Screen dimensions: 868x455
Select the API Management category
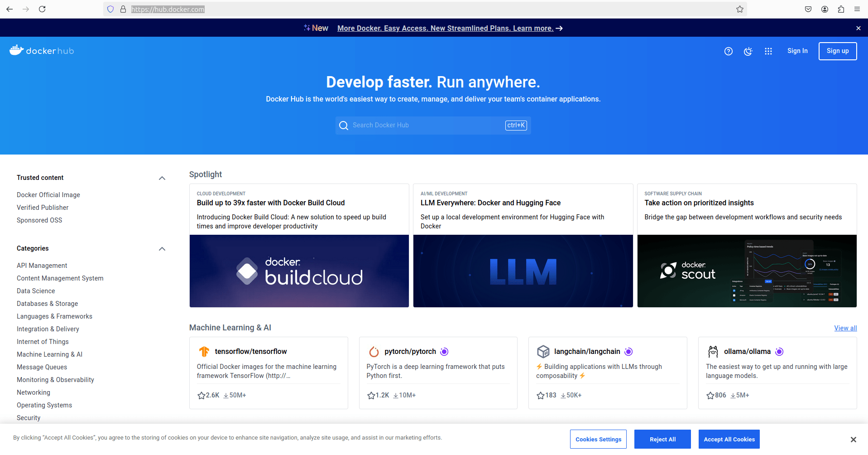[42, 266]
